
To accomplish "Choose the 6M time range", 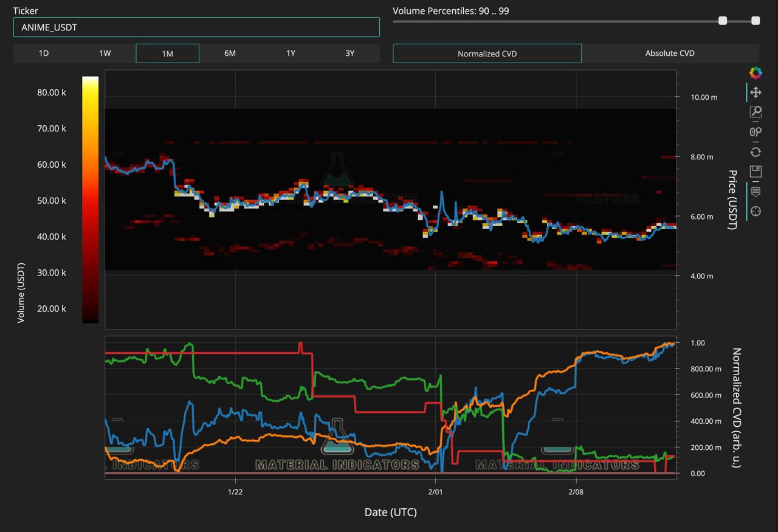I will pos(230,54).
